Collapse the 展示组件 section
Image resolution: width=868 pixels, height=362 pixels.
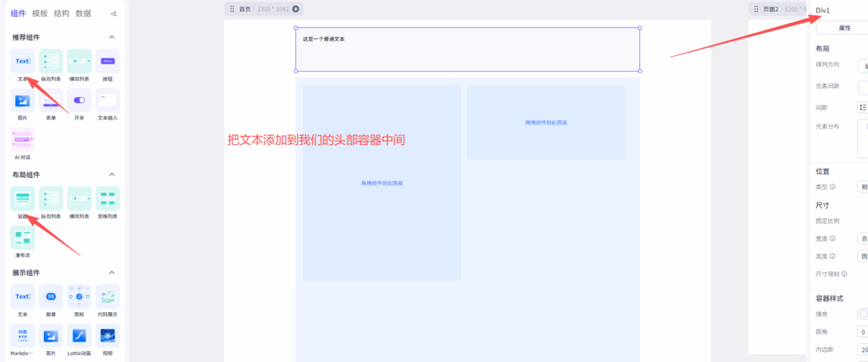coord(112,273)
